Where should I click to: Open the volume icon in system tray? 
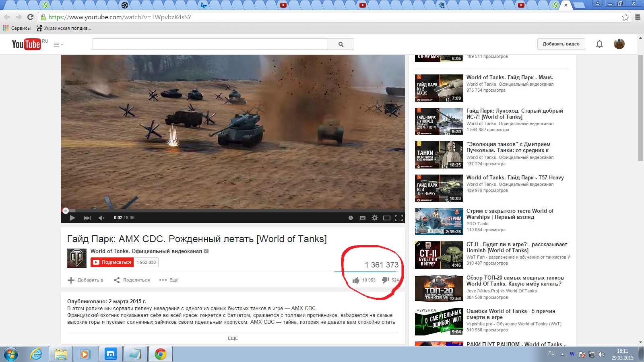pyautogui.click(x=601, y=354)
